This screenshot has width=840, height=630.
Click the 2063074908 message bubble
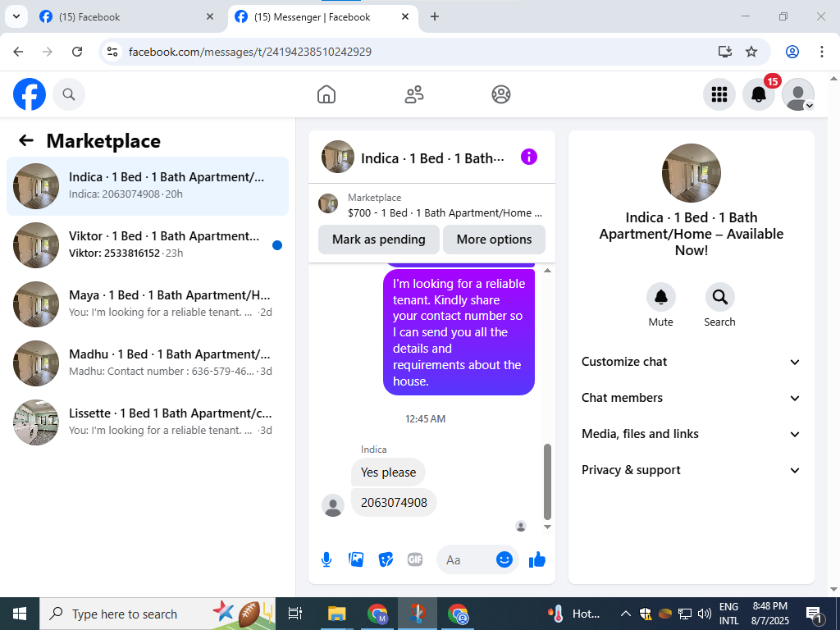pyautogui.click(x=394, y=503)
